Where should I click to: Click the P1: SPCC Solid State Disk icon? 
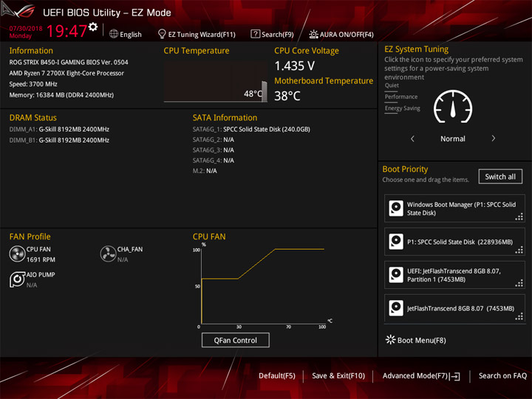click(396, 242)
